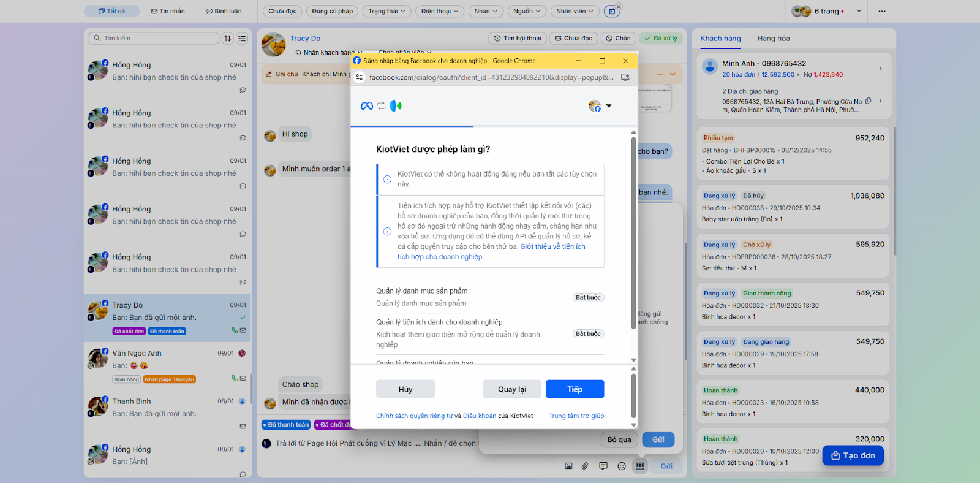Click the KiotViet app logo in Facebook dialog

[x=396, y=106]
